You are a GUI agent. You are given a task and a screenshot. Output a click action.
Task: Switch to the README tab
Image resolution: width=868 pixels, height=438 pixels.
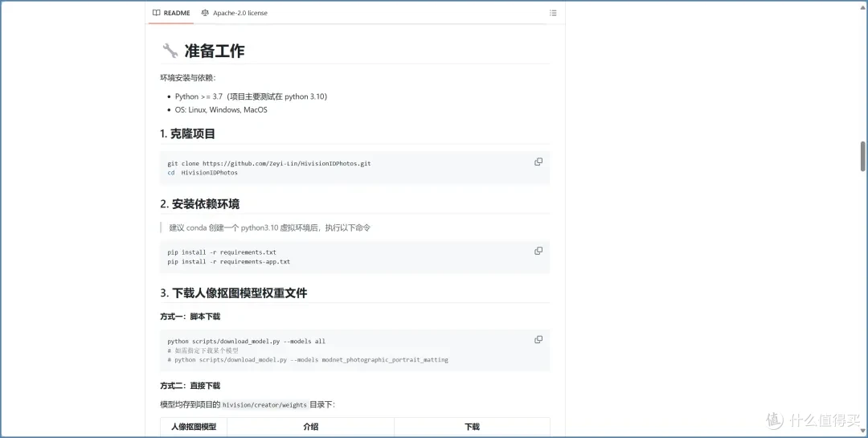pos(171,13)
